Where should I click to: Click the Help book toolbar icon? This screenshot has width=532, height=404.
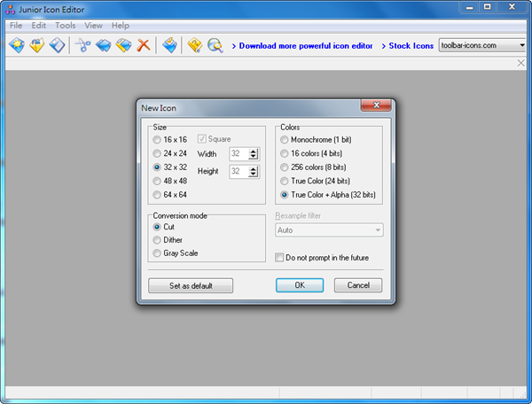pyautogui.click(x=195, y=45)
